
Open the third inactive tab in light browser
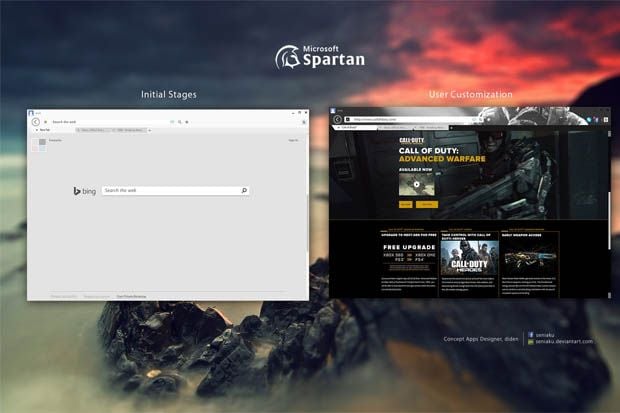tap(129, 130)
